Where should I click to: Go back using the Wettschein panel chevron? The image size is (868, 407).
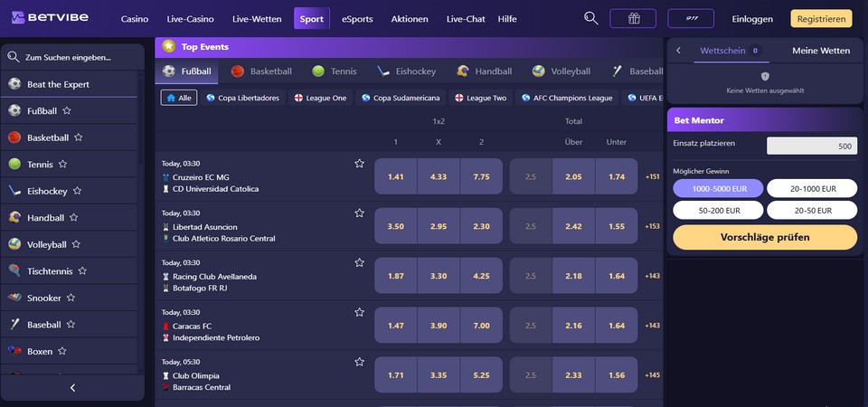678,51
